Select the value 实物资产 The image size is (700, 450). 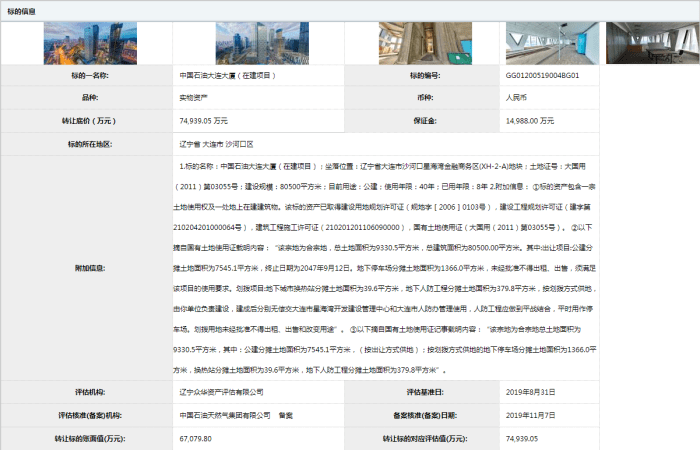[193, 97]
